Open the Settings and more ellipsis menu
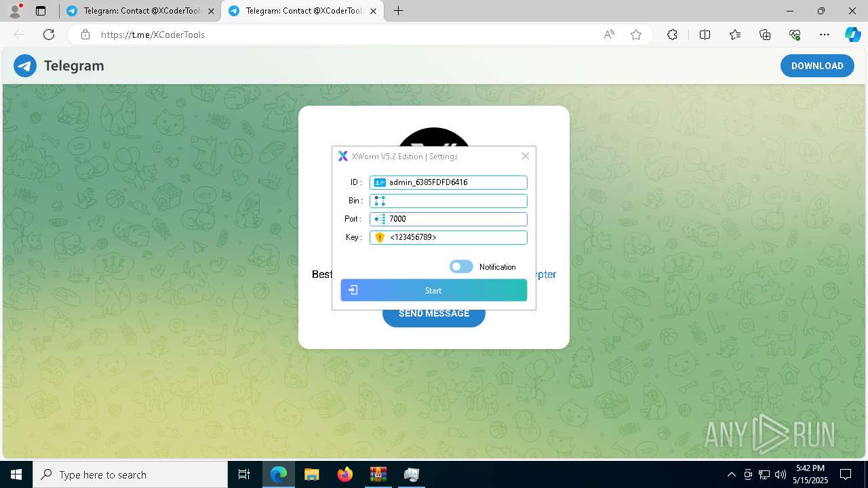The height and width of the screenshot is (488, 868). point(825,35)
